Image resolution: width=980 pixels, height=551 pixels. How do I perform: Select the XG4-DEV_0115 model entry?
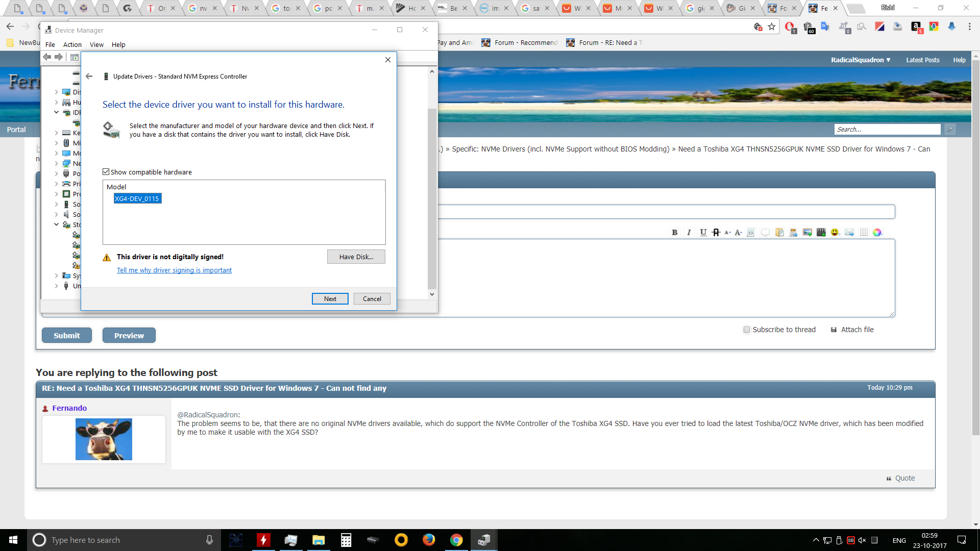click(x=136, y=198)
